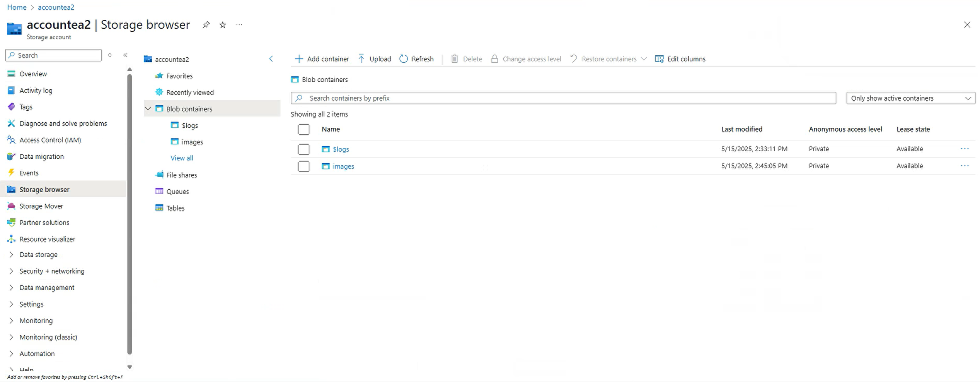Click the Storage browser sidebar icon

(11, 190)
